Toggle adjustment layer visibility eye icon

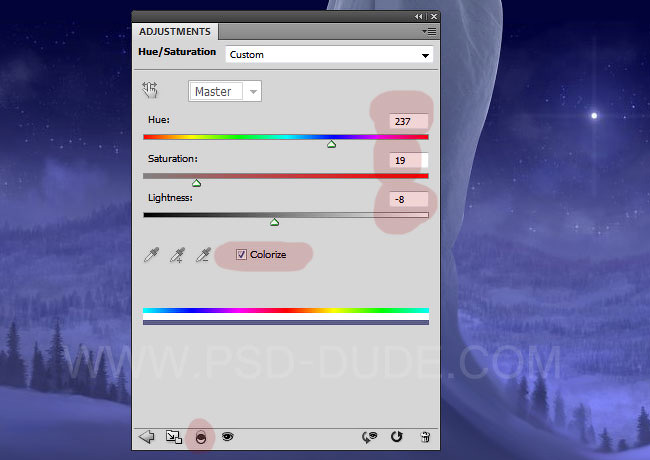point(227,436)
